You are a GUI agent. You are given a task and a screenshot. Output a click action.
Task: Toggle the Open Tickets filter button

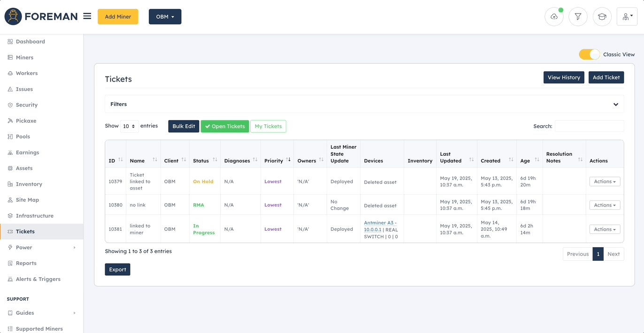click(x=225, y=126)
